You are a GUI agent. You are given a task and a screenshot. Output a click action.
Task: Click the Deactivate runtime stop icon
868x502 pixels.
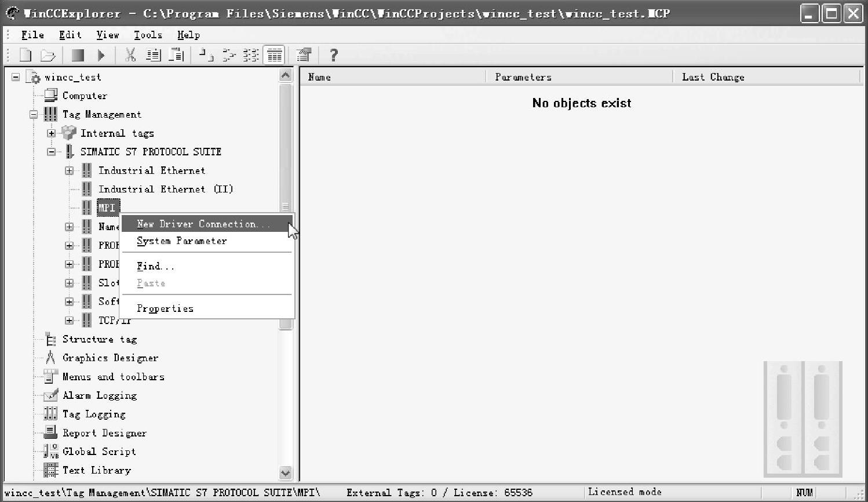coord(78,55)
